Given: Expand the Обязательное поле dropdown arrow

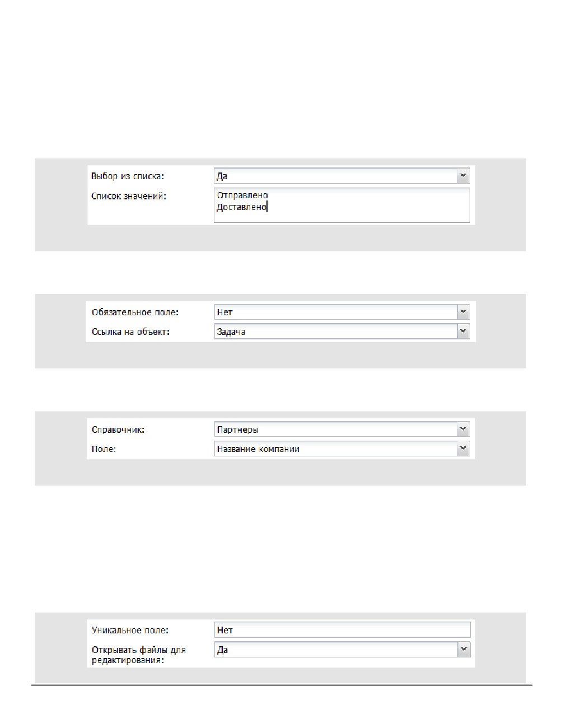Looking at the screenshot, I should click(x=463, y=312).
